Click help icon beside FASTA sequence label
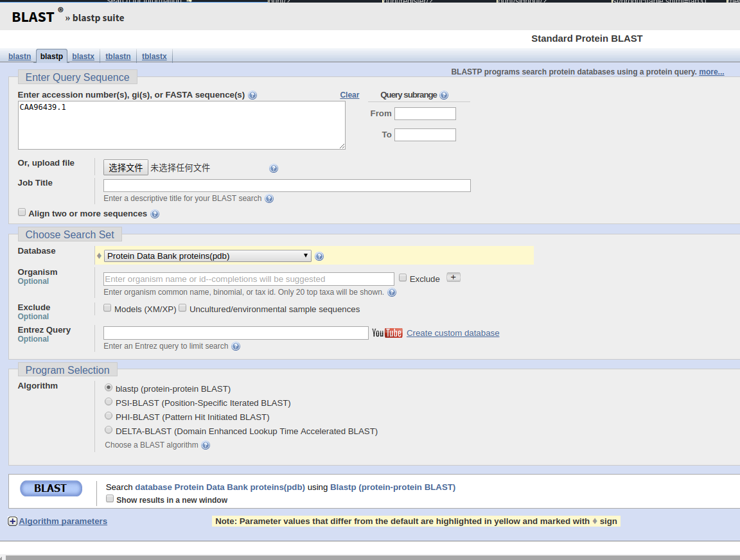Screen dimensions: 740x560 (x=252, y=96)
